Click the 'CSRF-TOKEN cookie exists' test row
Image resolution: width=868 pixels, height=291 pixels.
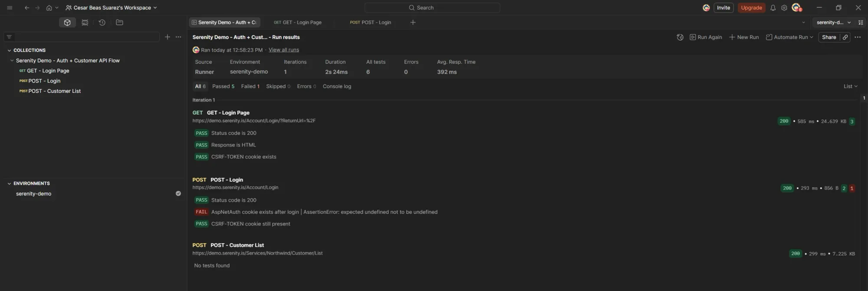click(x=236, y=157)
